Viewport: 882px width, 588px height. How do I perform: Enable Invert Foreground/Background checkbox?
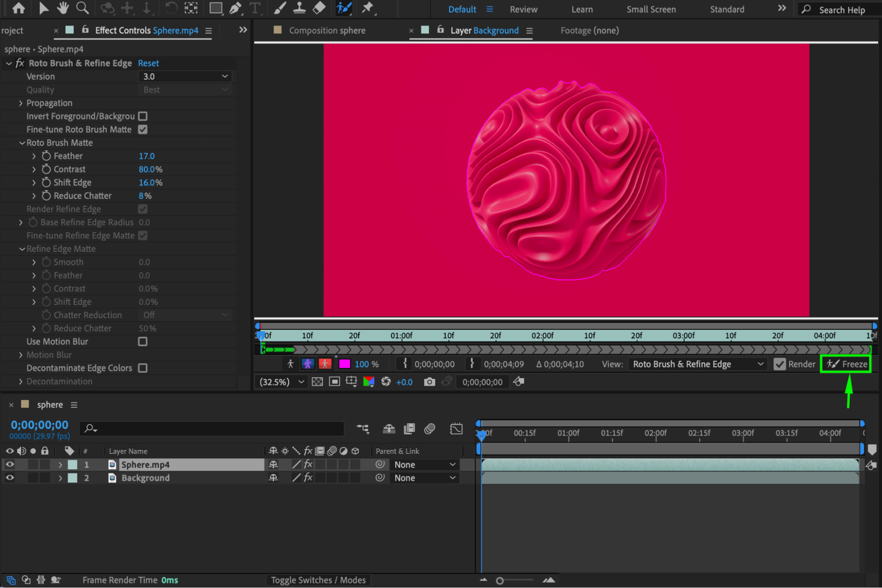click(143, 116)
